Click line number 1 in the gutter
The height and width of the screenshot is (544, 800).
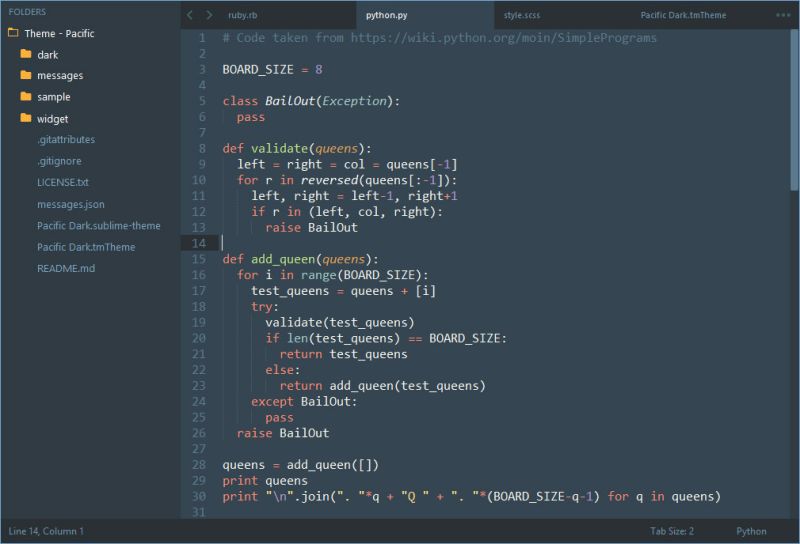pyautogui.click(x=202, y=38)
